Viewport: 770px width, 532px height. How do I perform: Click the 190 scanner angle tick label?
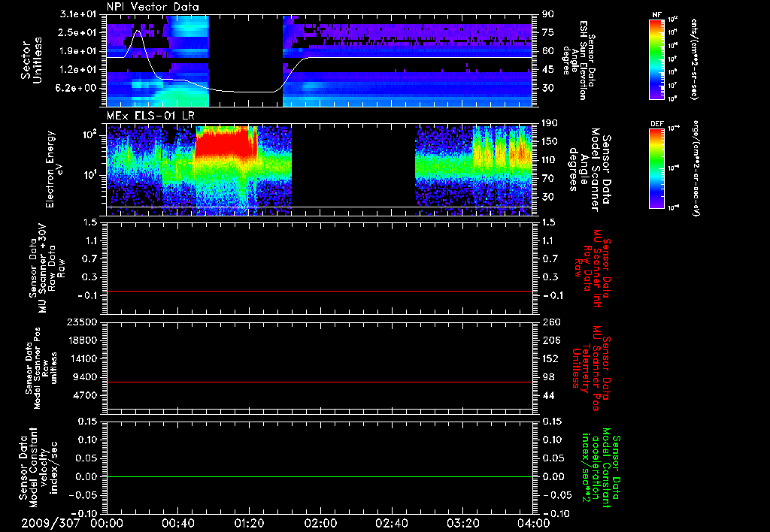coord(550,123)
